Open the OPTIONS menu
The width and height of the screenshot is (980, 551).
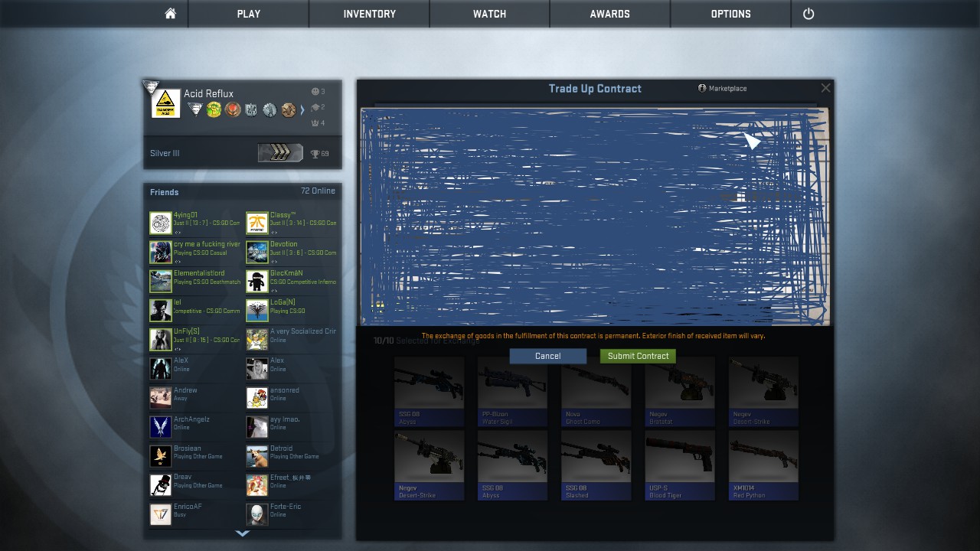[x=731, y=14]
